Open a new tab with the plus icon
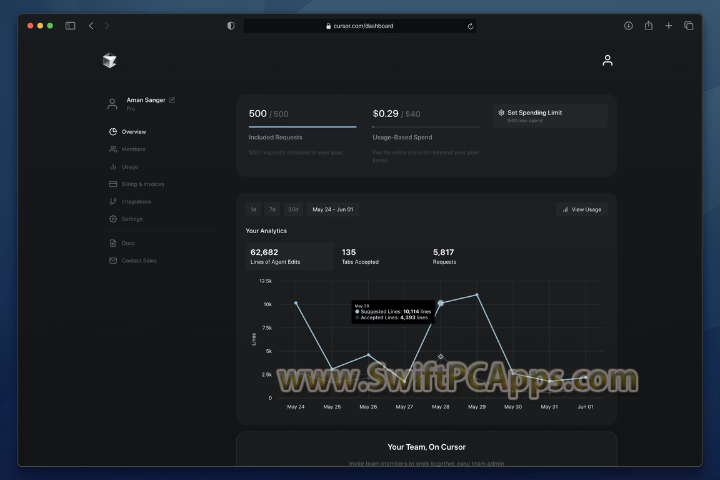Screen dimensions: 720x480 pyautogui.click(x=669, y=26)
